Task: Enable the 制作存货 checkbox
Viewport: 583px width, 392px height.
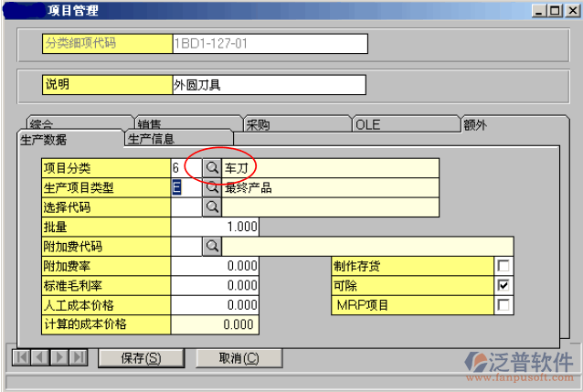Action: point(503,266)
